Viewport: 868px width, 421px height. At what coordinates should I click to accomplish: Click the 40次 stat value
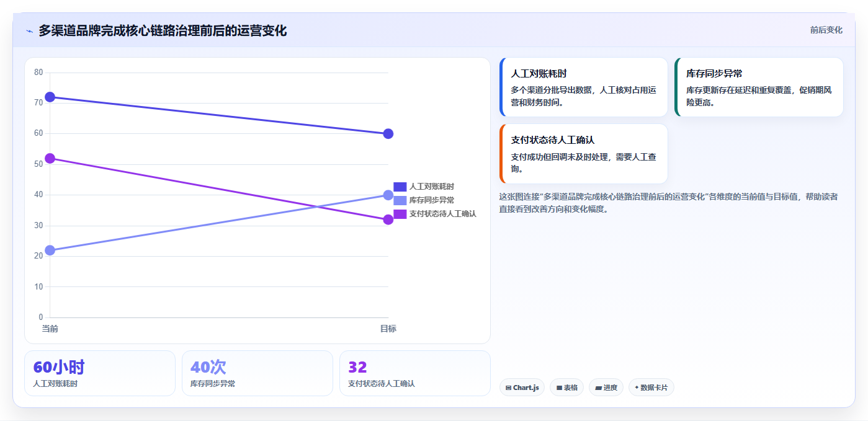pyautogui.click(x=208, y=367)
